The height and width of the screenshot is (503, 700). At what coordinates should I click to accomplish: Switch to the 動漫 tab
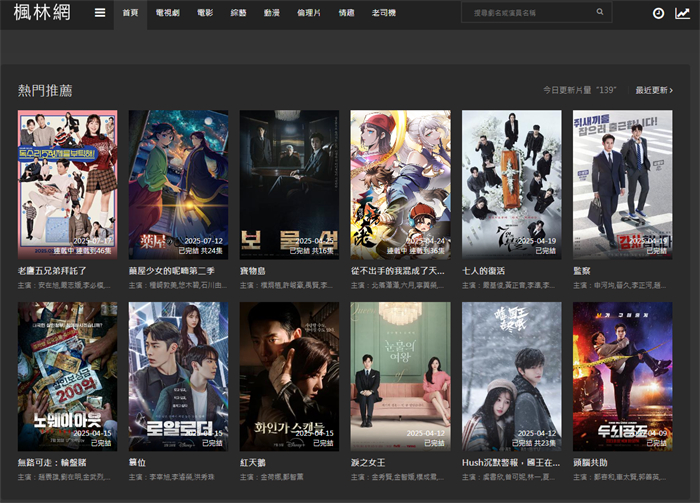click(271, 13)
